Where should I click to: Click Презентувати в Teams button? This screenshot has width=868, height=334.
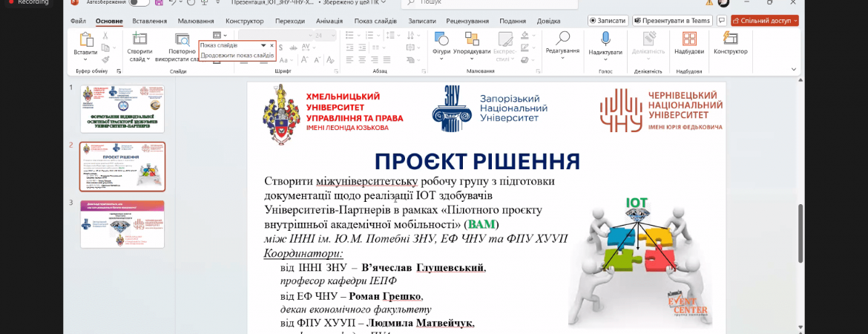pyautogui.click(x=673, y=21)
